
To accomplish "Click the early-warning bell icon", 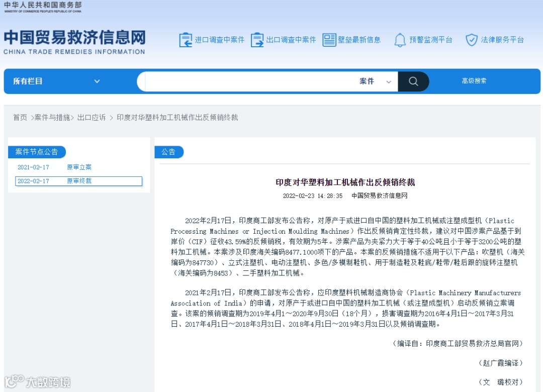I will click(x=400, y=40).
